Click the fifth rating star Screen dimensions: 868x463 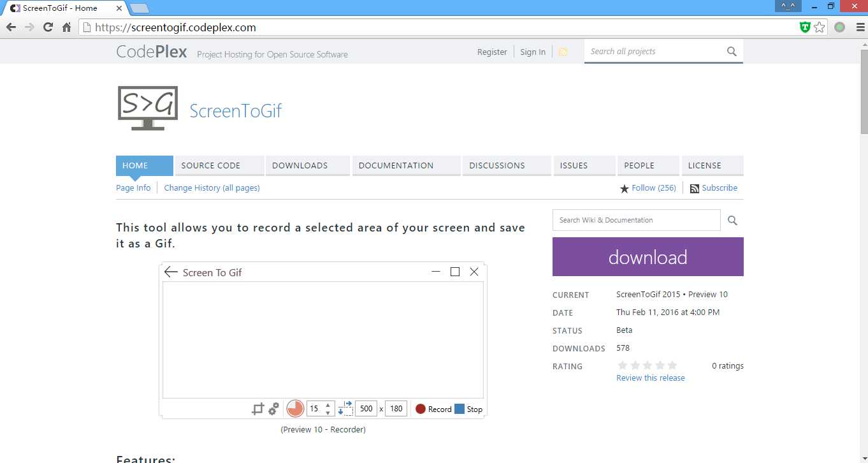pos(672,365)
